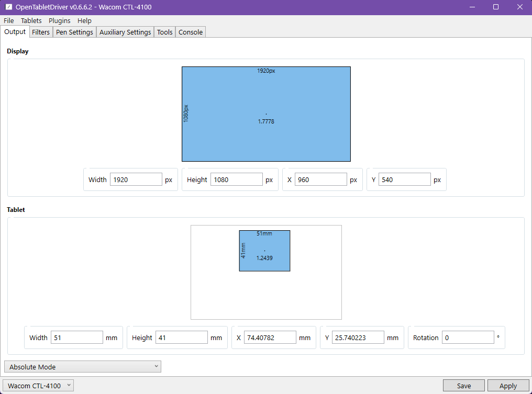Click the Apply button

pos(508,386)
